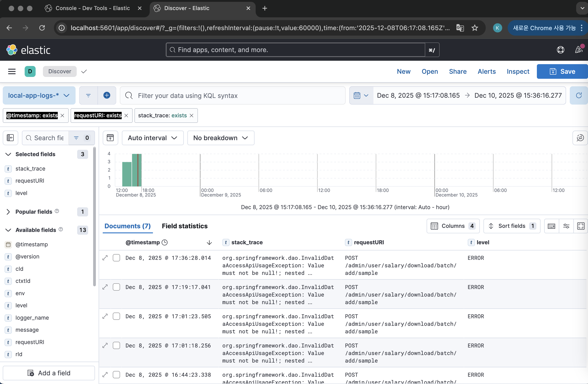Open the local-app-logs-* data view dropdown

(x=39, y=95)
